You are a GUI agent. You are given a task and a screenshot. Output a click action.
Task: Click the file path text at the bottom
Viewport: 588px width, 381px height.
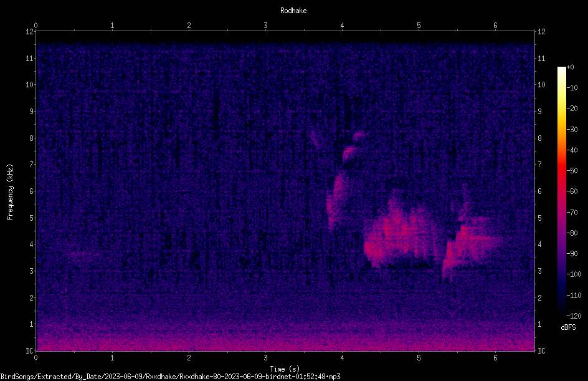coord(170,377)
